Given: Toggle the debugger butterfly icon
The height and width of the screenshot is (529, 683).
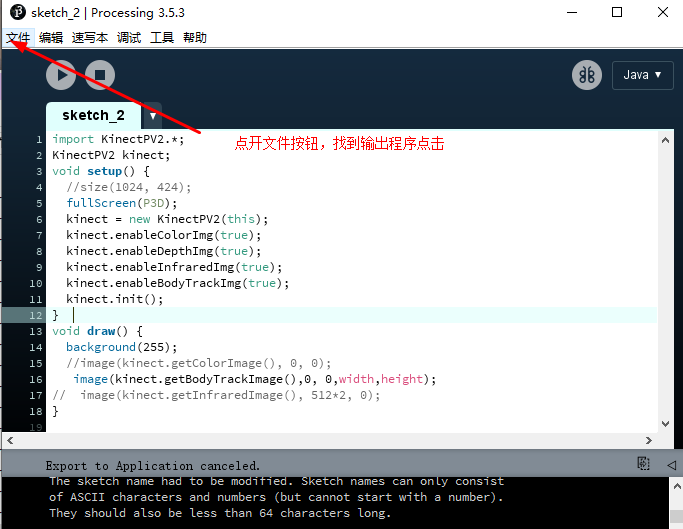Looking at the screenshot, I should pos(587,75).
